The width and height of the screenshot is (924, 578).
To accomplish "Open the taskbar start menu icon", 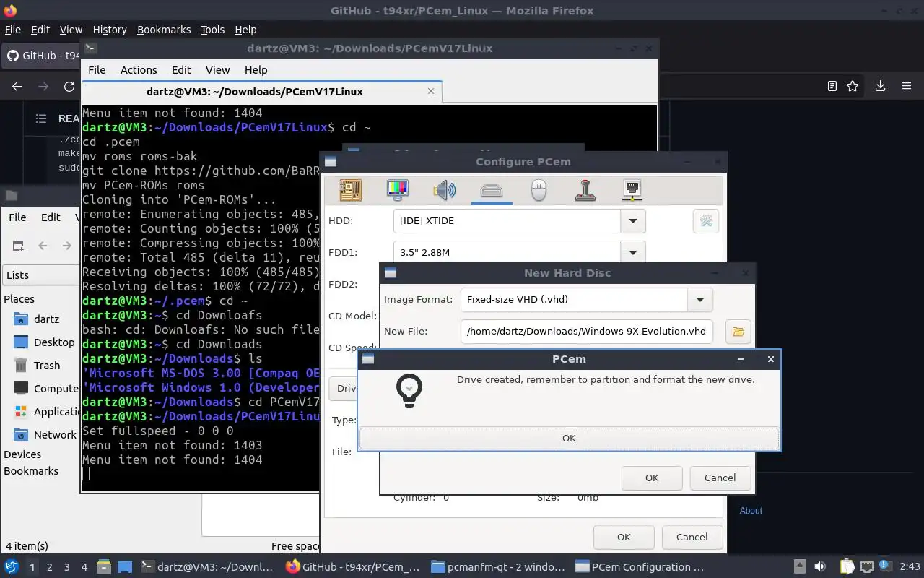I will (12, 567).
